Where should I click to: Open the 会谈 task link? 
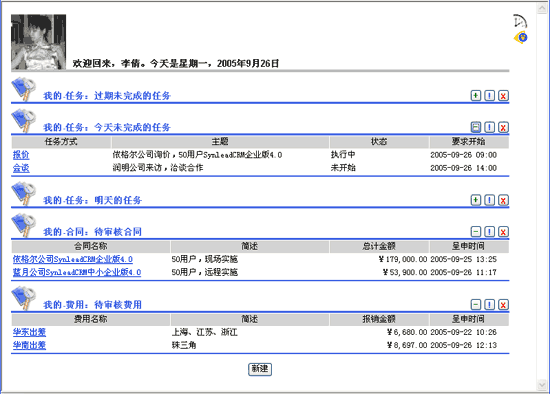[21, 168]
